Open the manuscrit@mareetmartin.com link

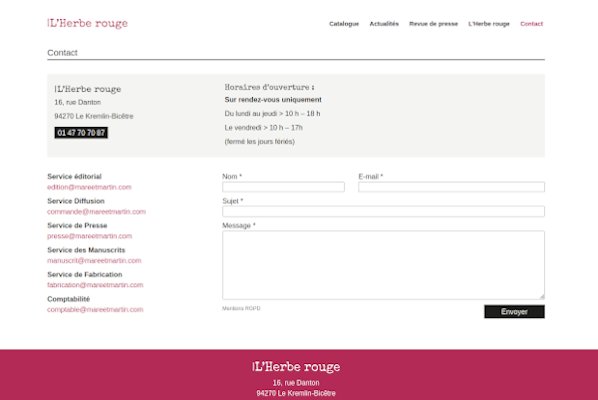point(94,260)
